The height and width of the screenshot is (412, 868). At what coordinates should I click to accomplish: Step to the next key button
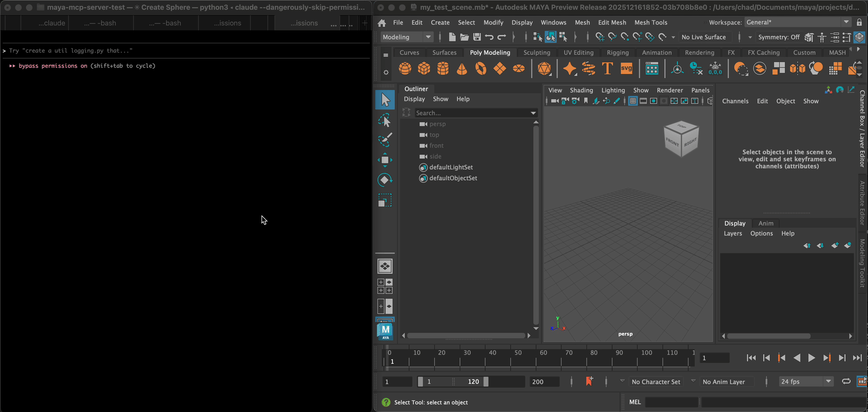click(827, 358)
